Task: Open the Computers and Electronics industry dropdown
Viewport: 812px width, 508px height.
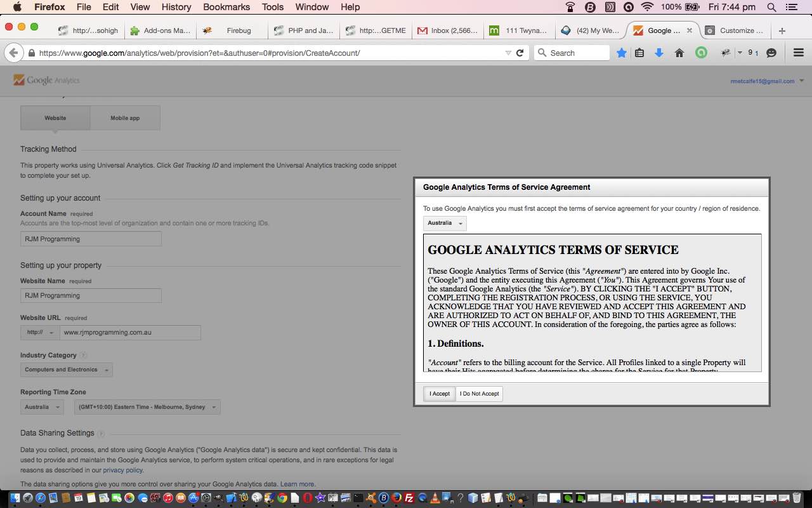Action: [x=67, y=370]
